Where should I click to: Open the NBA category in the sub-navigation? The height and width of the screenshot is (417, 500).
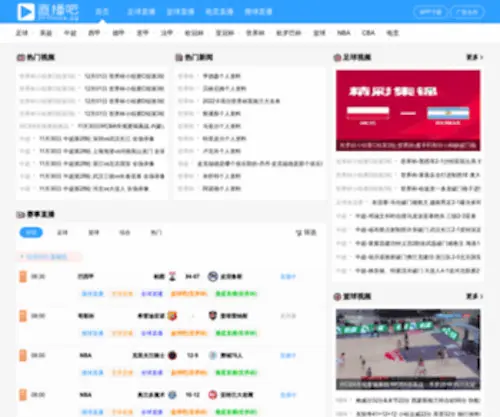(344, 33)
